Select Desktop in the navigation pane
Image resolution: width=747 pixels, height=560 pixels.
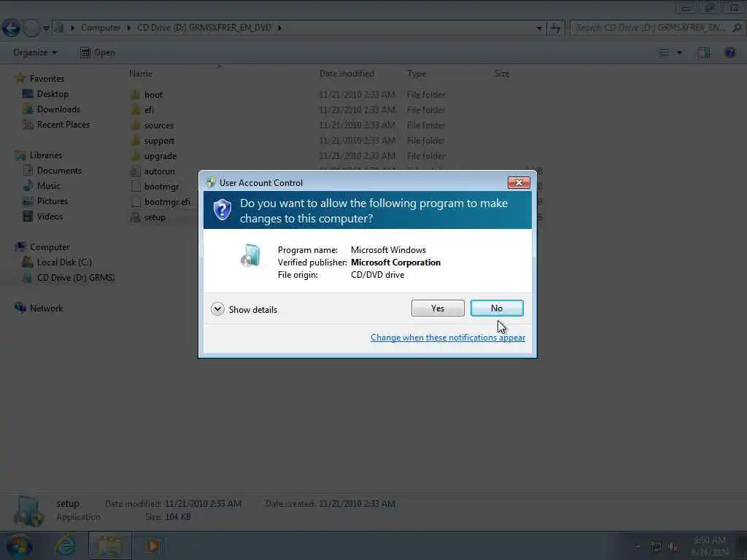(53, 94)
